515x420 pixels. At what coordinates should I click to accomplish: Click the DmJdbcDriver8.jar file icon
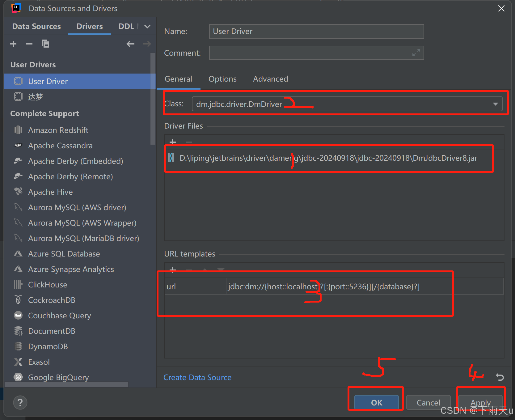171,158
